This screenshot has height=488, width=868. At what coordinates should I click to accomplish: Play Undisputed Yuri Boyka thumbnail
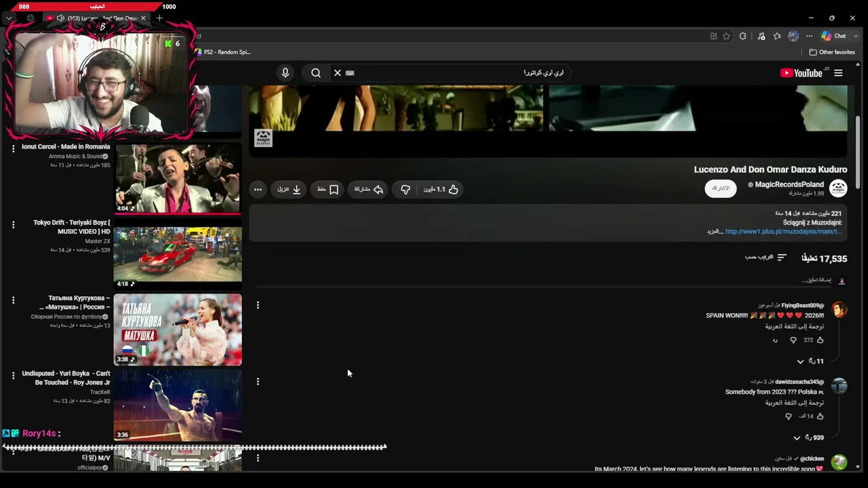click(178, 405)
